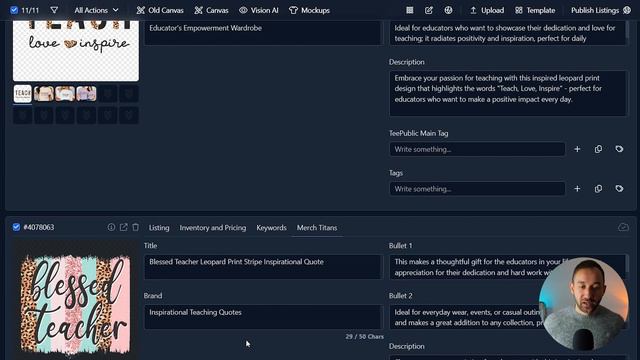The image size is (640, 360).
Task: Click the edit pencil icon in toolbar
Action: [429, 10]
